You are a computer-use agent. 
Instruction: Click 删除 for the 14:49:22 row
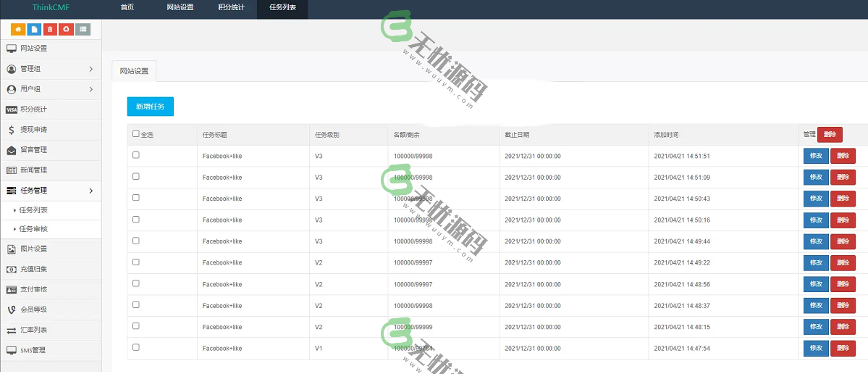(843, 262)
